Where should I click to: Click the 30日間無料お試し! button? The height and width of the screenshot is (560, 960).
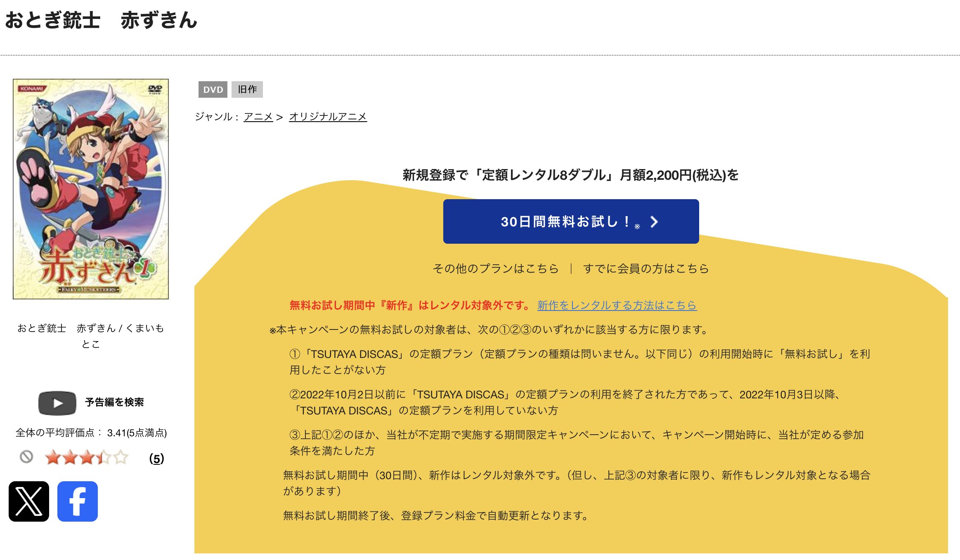pos(571,221)
